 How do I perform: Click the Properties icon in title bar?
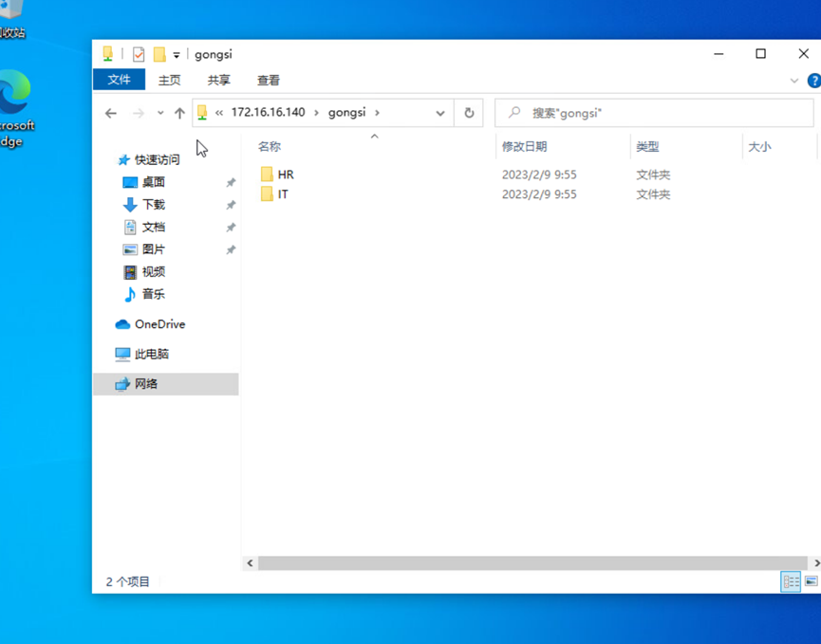point(139,54)
